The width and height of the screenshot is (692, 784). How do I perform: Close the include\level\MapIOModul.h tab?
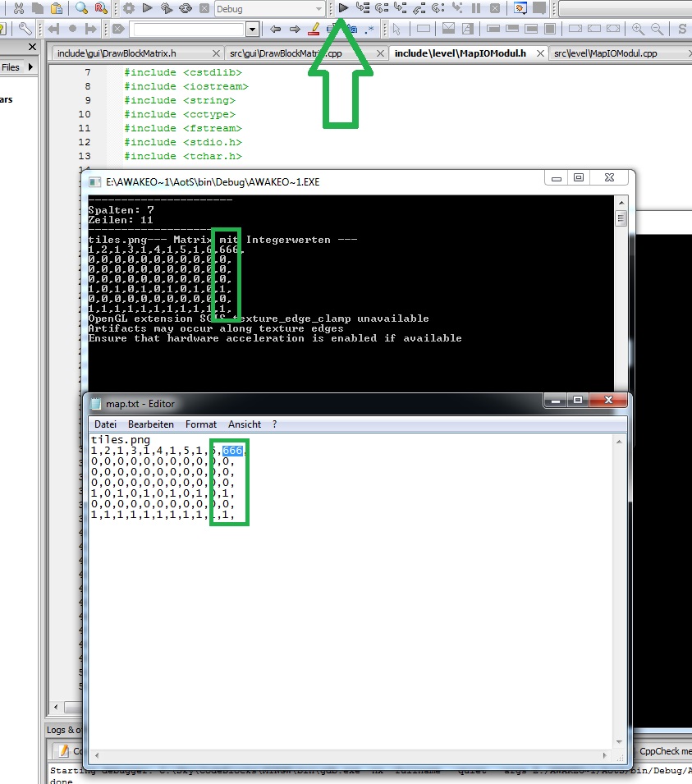540,53
